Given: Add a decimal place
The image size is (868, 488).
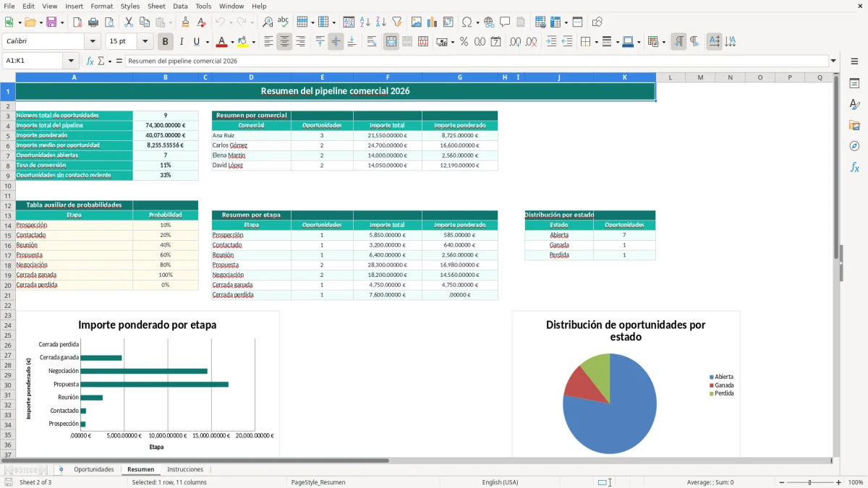Looking at the screenshot, I should (x=515, y=42).
